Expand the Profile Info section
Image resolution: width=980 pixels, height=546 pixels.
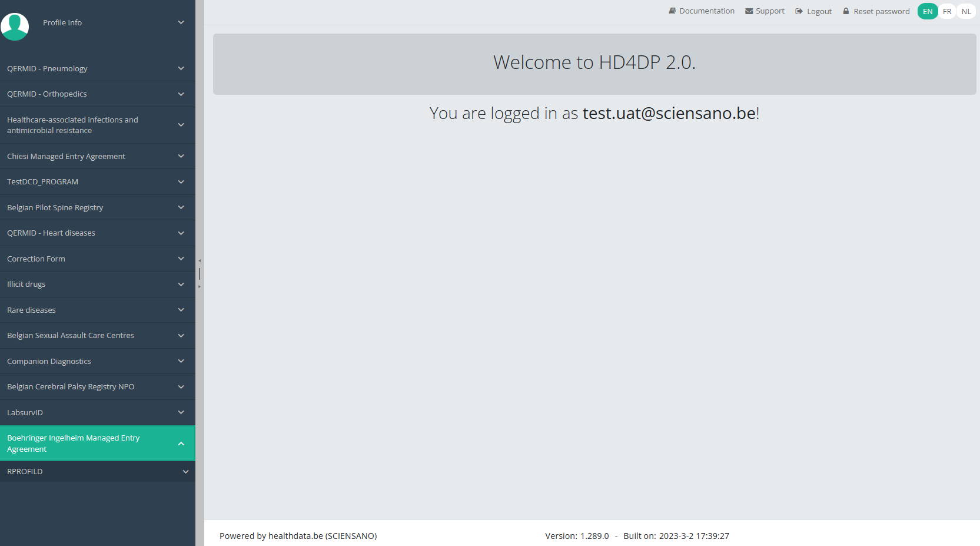tap(181, 22)
